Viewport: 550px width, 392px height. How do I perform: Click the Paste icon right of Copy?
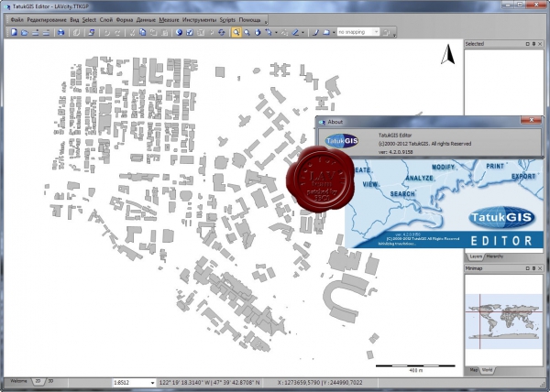(154, 33)
